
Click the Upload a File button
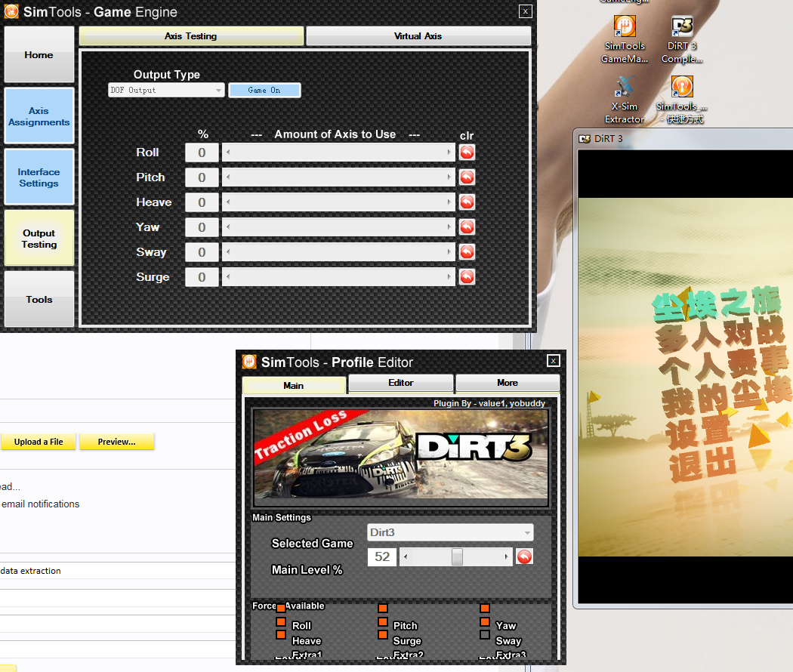point(39,442)
